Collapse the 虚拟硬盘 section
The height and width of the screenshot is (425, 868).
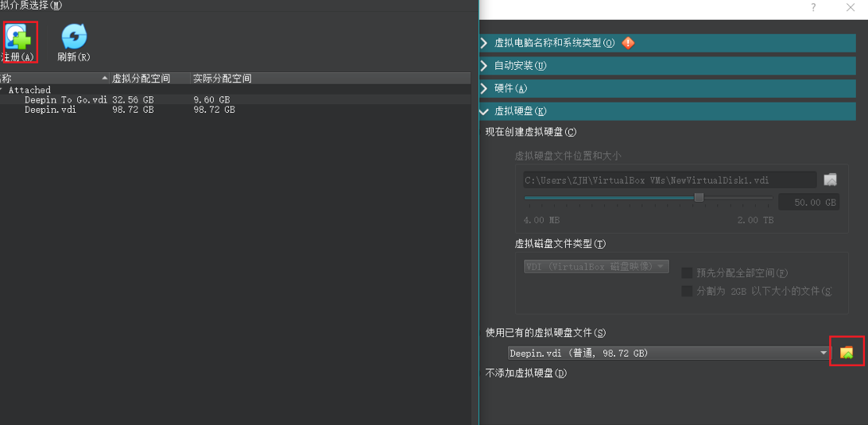(668, 111)
